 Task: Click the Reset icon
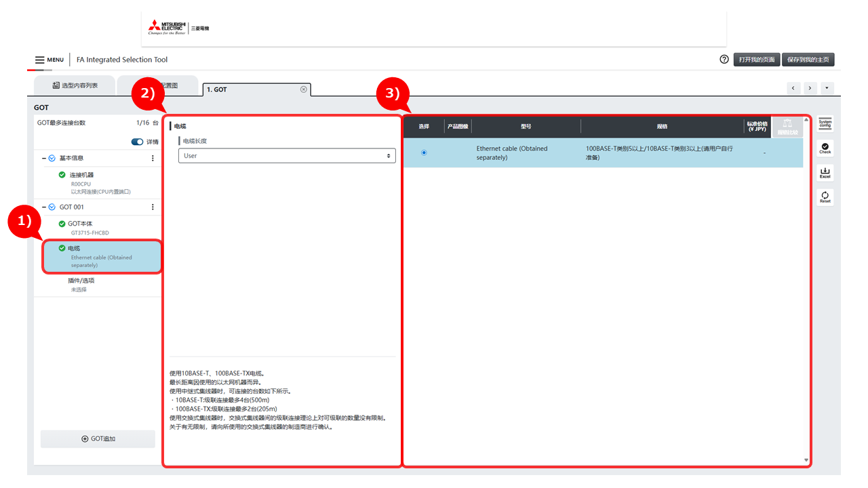click(x=825, y=197)
